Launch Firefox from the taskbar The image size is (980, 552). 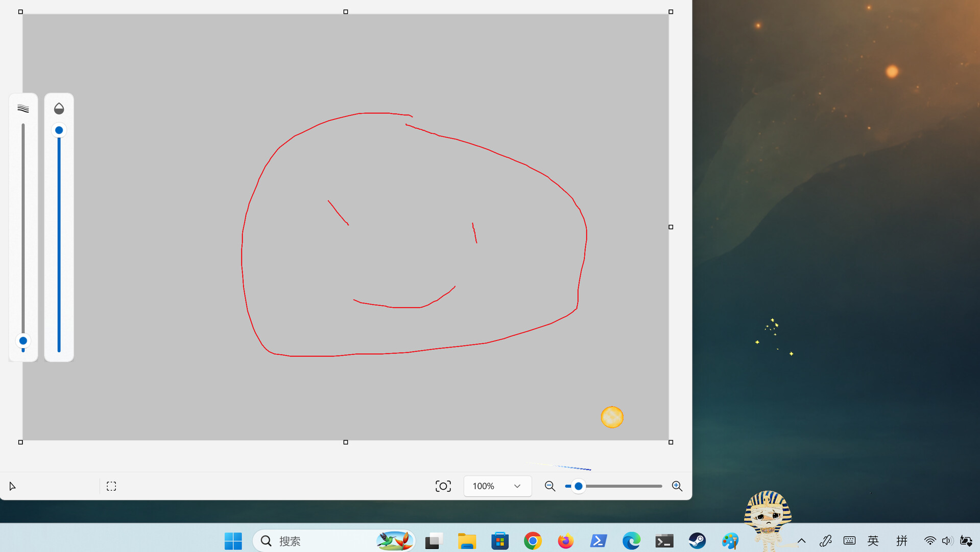565,541
